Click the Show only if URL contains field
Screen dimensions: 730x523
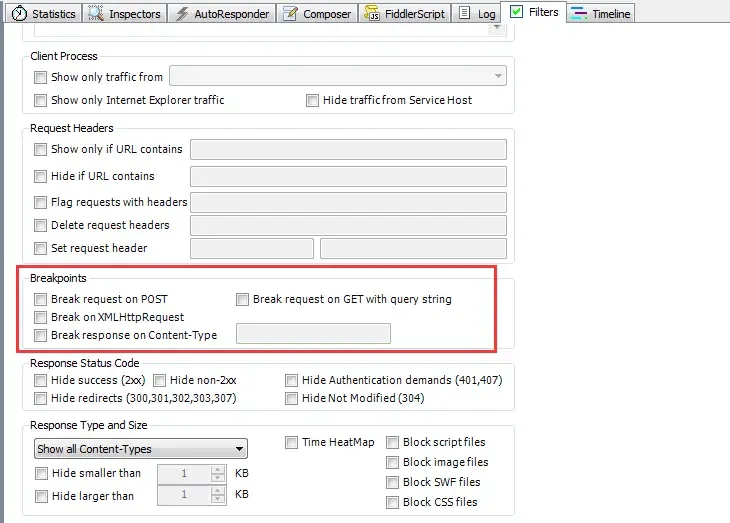[x=348, y=150]
